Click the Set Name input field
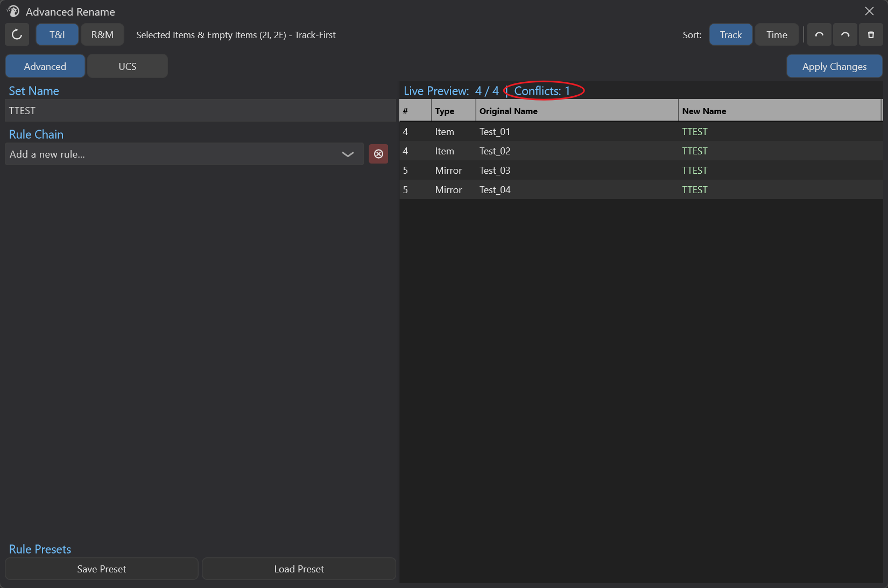Screen dimensions: 888x588 (x=200, y=110)
